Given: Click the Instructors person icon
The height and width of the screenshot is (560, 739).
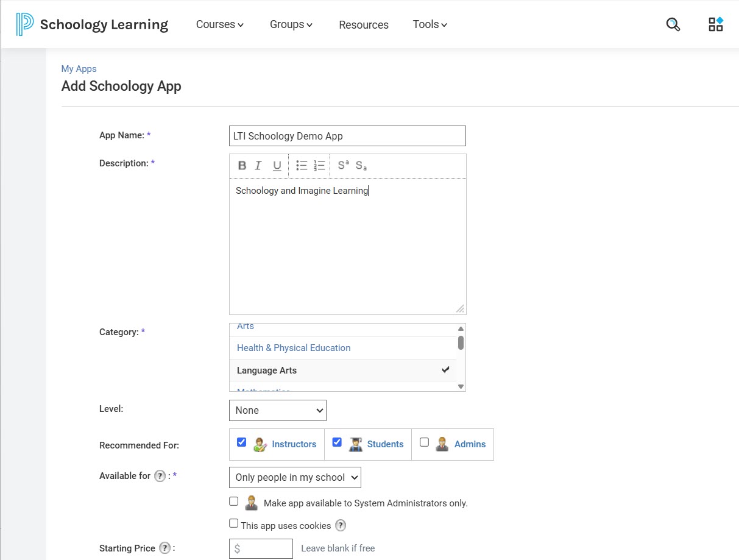Looking at the screenshot, I should [x=261, y=444].
